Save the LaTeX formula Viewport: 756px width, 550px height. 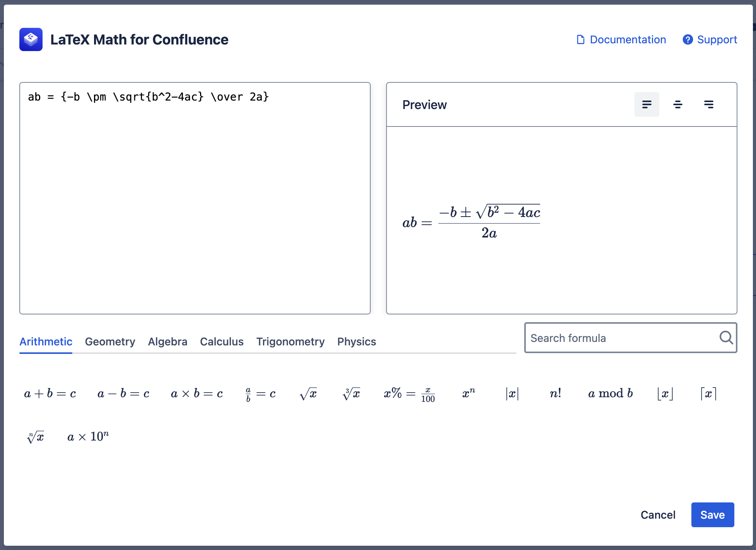pos(712,515)
